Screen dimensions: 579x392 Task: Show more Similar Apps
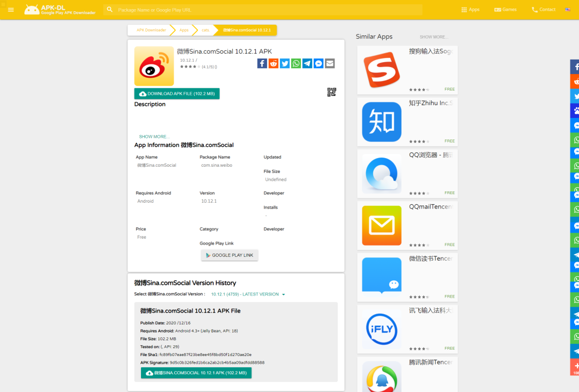433,36
